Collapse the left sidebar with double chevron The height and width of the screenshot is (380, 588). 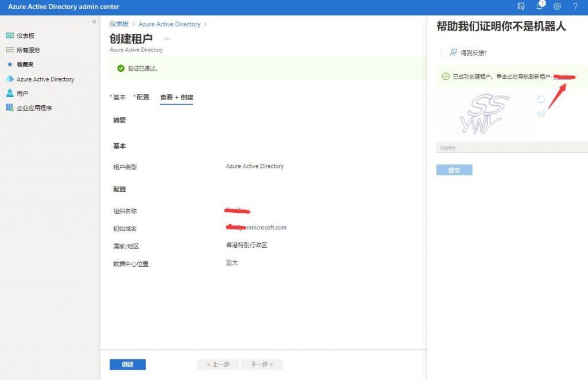pos(94,22)
